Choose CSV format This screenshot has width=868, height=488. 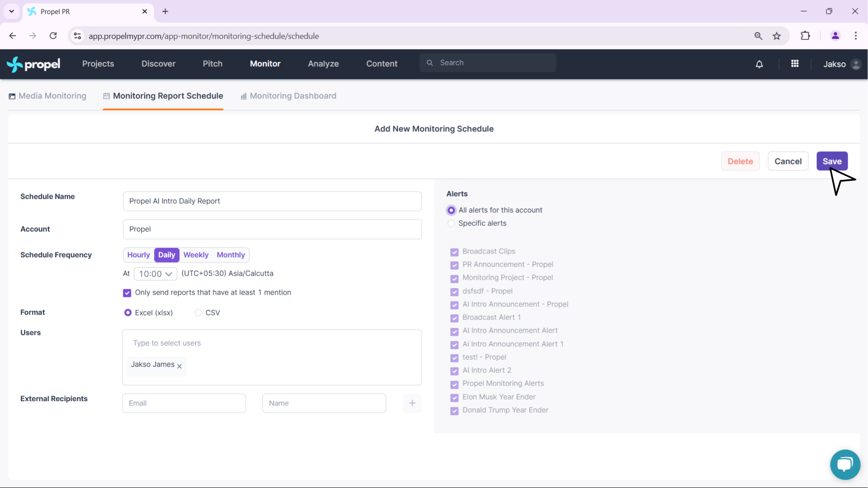pyautogui.click(x=198, y=313)
